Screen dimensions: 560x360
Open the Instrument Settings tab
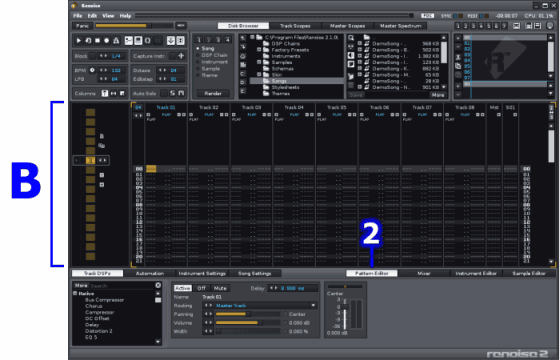point(202,273)
